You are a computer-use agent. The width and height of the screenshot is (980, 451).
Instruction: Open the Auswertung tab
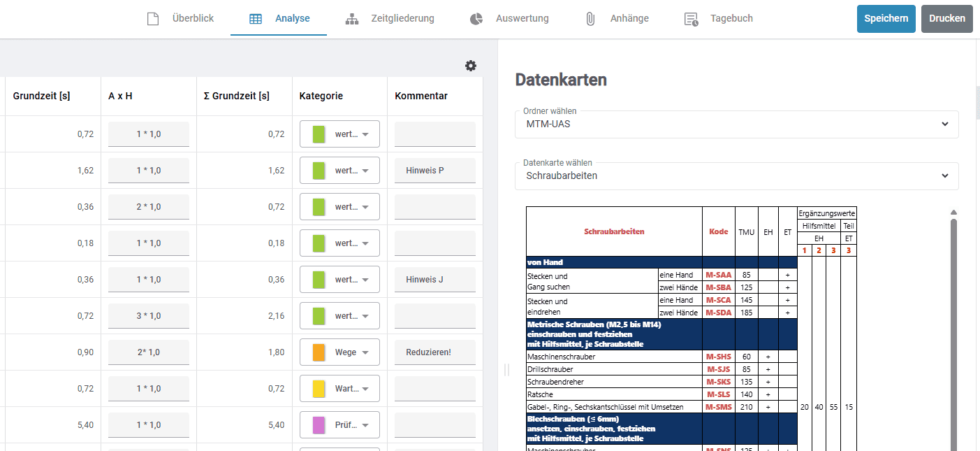[522, 19]
